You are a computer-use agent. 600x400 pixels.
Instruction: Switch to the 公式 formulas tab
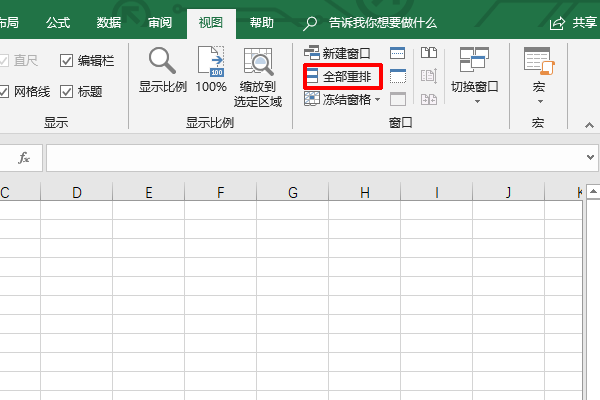(58, 22)
